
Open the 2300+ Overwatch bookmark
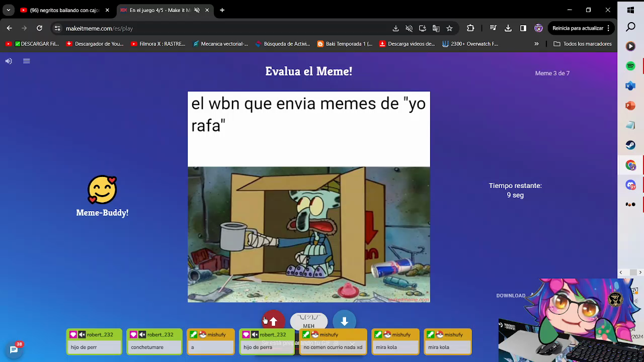click(x=470, y=44)
